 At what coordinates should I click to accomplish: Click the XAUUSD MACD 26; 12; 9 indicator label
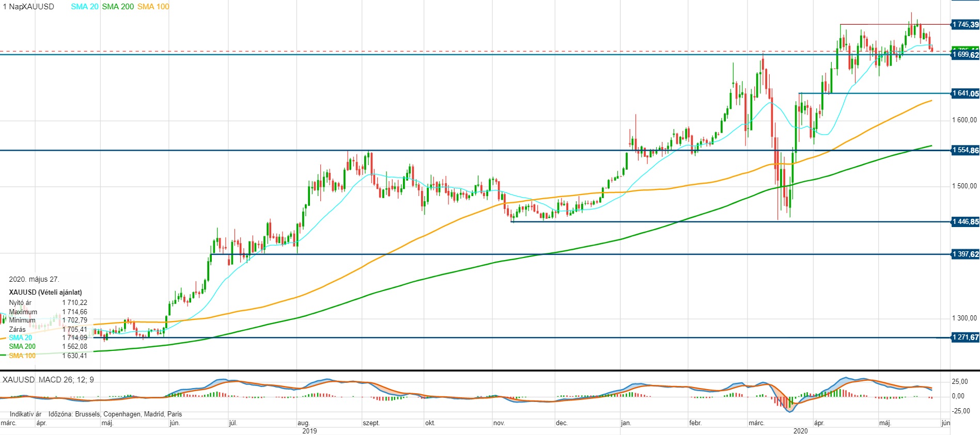tap(49, 380)
